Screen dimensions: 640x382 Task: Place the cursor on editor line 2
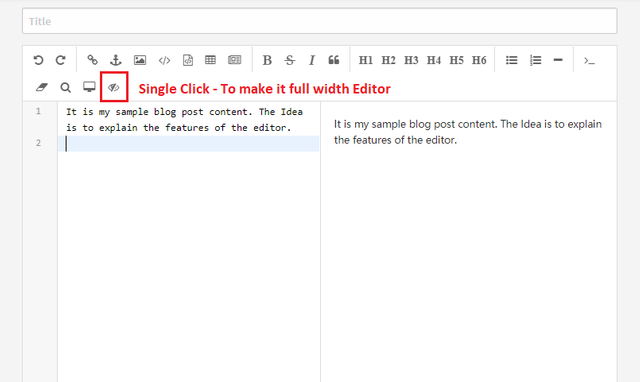coord(188,144)
